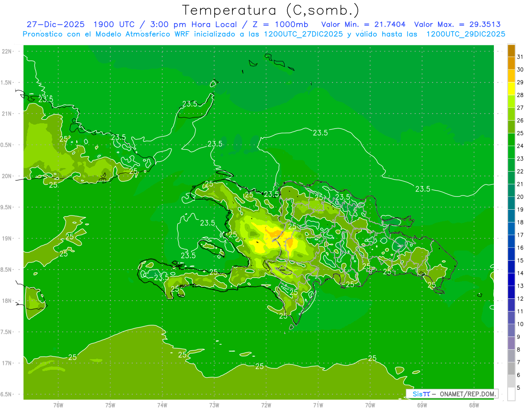Click the gray legend swatch between 6 and 7
The image size is (532, 411).
click(511, 368)
